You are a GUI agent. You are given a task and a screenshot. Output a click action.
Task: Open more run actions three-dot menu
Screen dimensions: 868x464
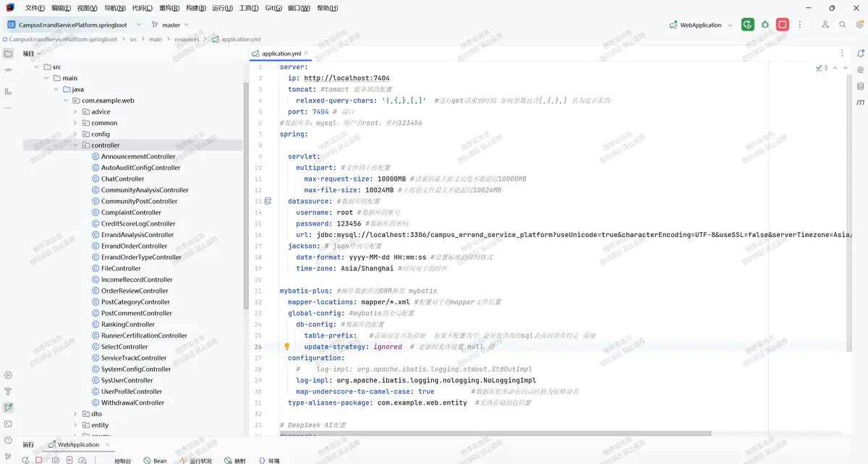[x=799, y=25]
